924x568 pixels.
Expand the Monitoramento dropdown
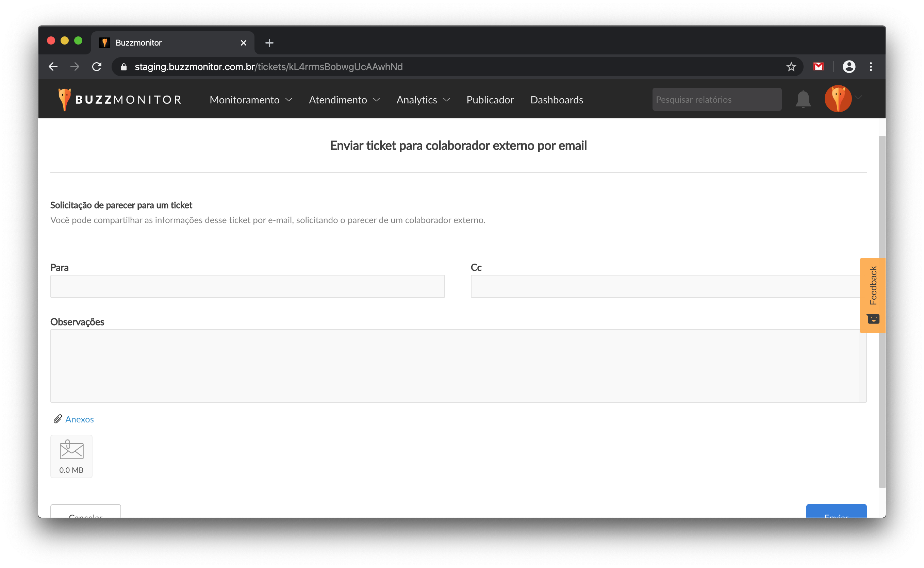point(251,100)
